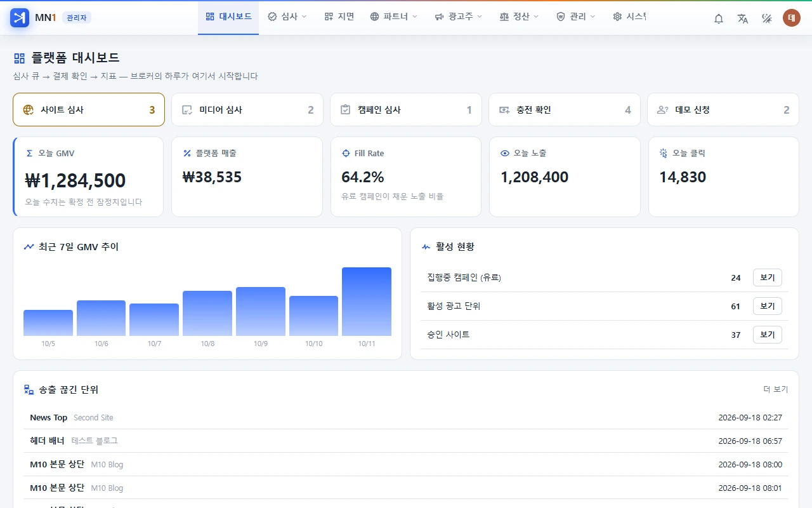Click the 2026-09-18 02:27 timestamp
Image resolution: width=812 pixels, height=508 pixels.
pos(750,417)
